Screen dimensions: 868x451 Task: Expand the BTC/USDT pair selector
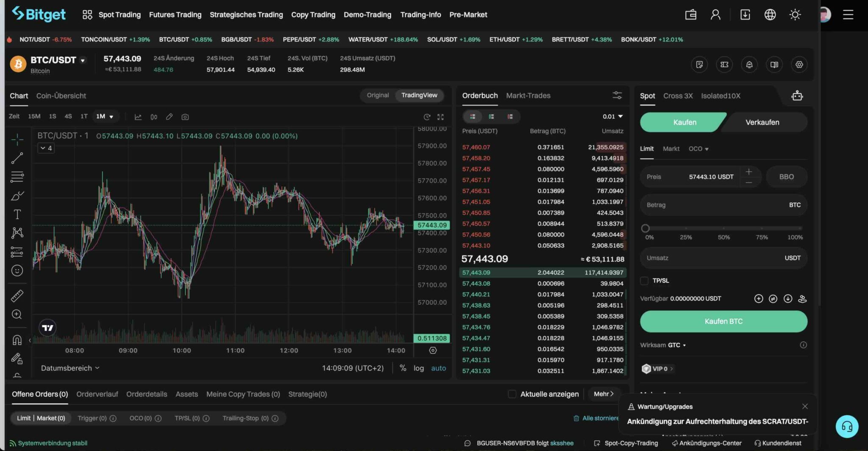82,60
